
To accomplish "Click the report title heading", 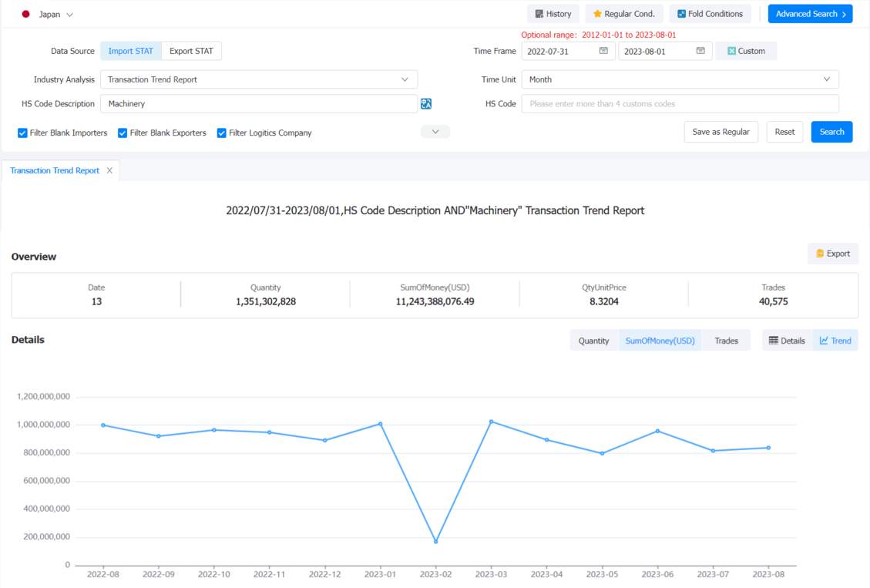I will (435, 211).
